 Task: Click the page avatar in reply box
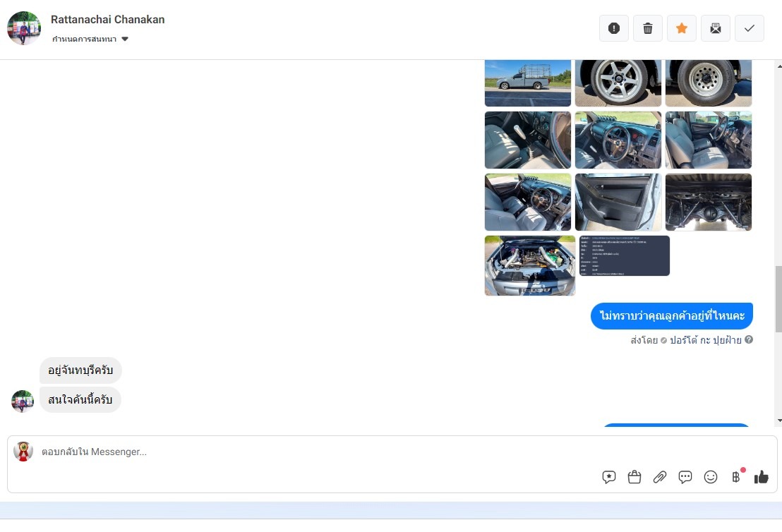pyautogui.click(x=23, y=452)
